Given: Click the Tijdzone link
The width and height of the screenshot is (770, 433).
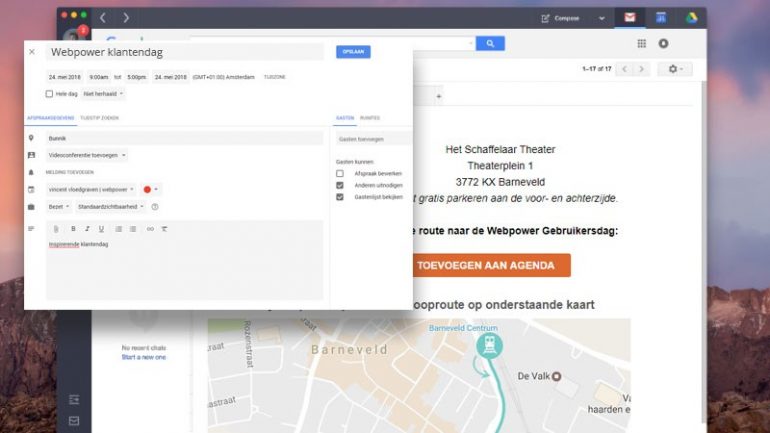Looking at the screenshot, I should (275, 77).
